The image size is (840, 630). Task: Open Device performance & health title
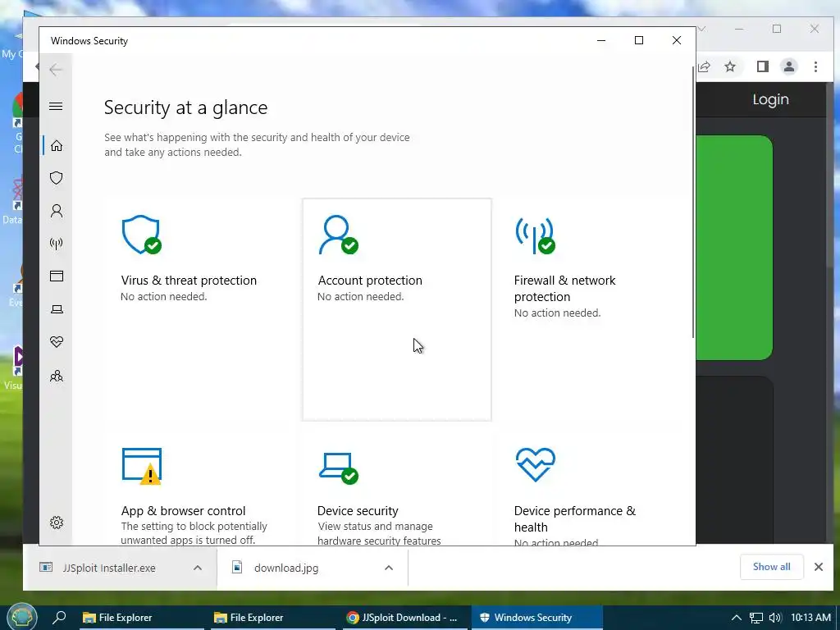tap(575, 518)
